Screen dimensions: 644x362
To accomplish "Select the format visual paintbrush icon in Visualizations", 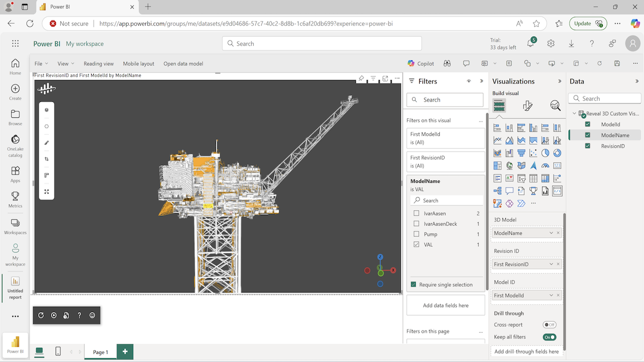I will 527,105.
